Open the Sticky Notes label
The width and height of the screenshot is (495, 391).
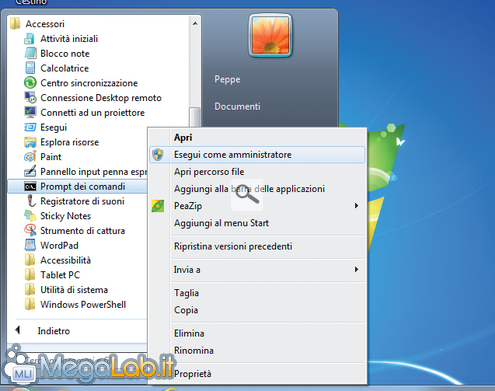pos(66,216)
